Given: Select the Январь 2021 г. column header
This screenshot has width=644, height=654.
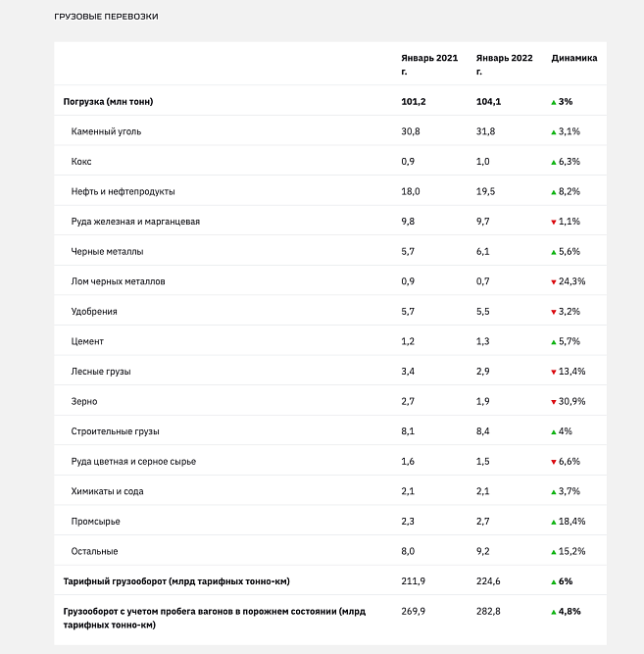Looking at the screenshot, I should pos(429,65).
